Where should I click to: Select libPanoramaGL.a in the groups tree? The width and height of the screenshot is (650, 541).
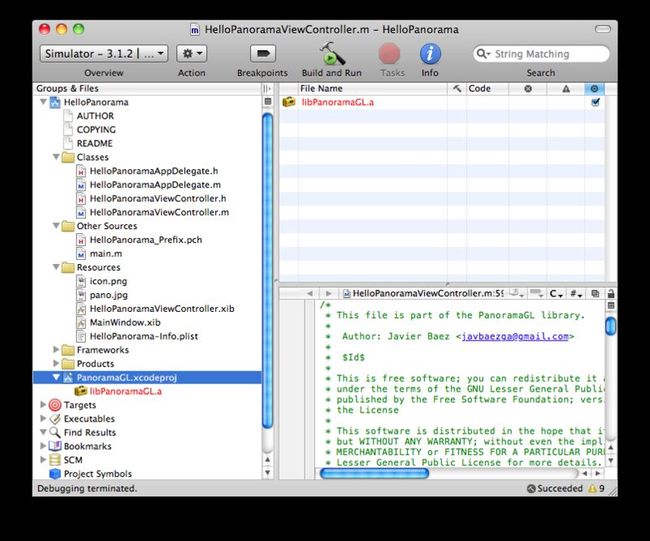126,391
